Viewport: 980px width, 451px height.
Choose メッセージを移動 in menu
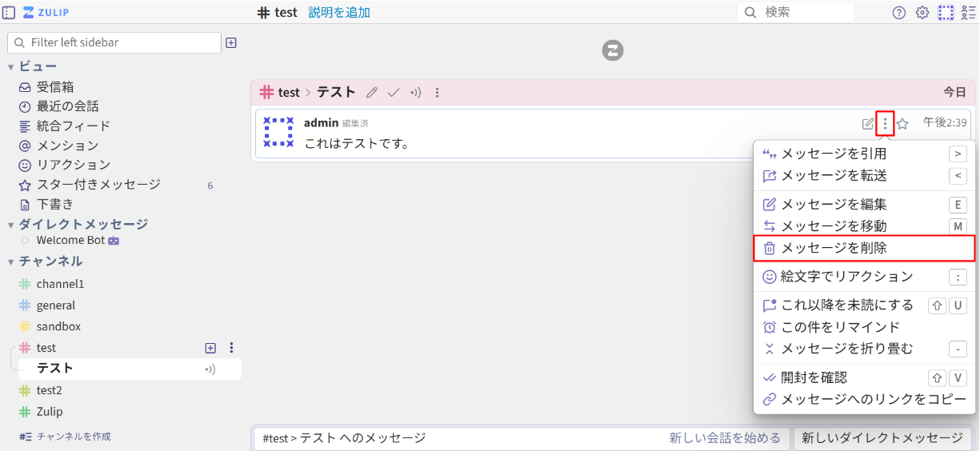click(864, 226)
